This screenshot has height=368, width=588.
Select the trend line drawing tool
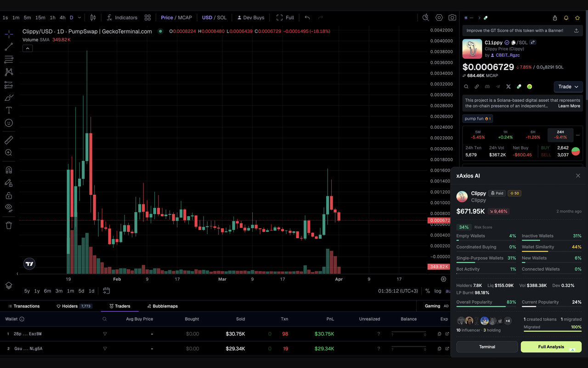pos(9,47)
